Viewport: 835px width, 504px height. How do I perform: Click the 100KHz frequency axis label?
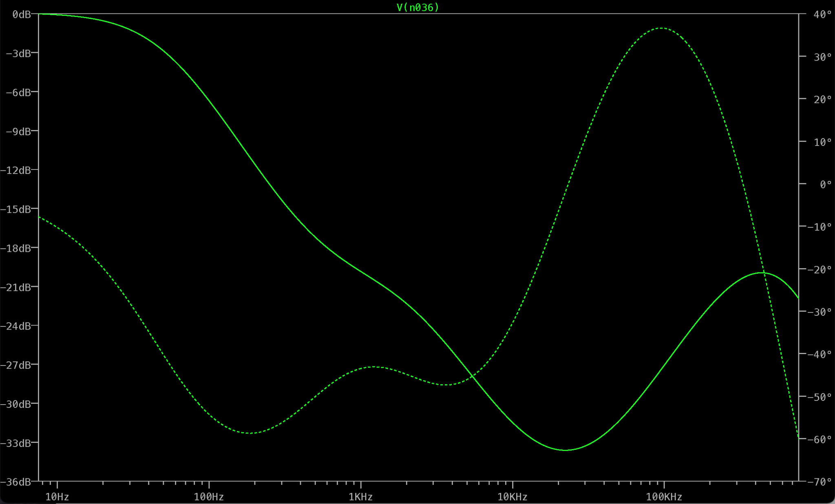click(664, 497)
